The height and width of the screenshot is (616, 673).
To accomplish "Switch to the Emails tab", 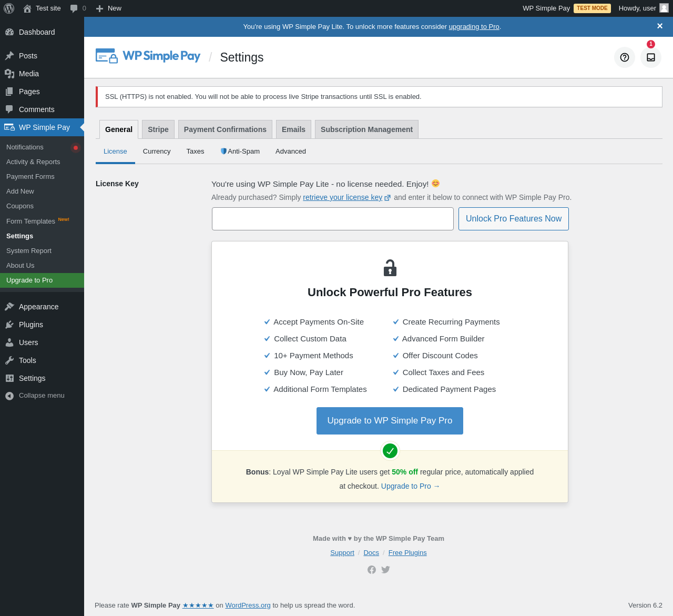I will (293, 129).
